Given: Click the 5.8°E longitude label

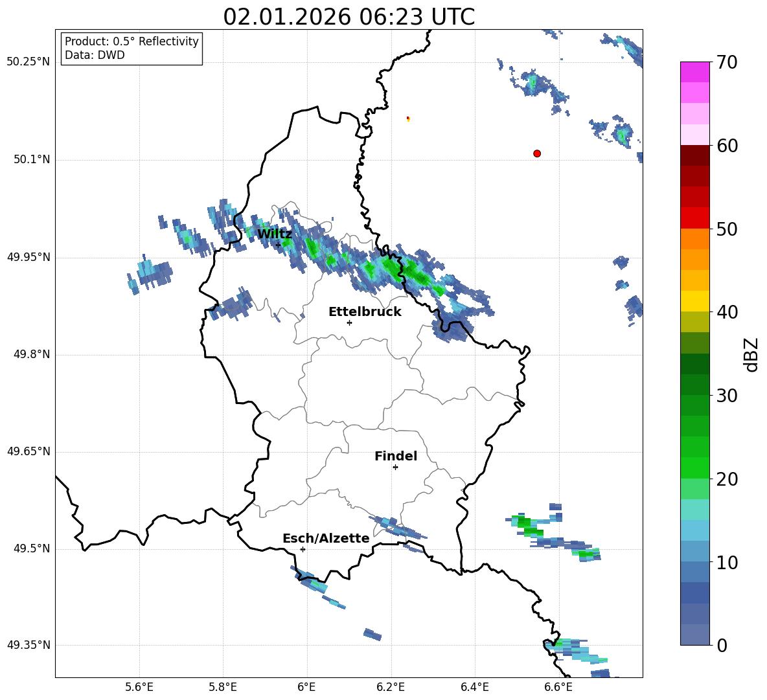Looking at the screenshot, I should pyautogui.click(x=223, y=687).
